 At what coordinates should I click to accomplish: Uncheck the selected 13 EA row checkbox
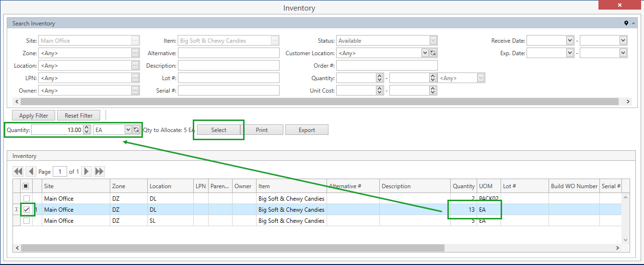coord(27,210)
